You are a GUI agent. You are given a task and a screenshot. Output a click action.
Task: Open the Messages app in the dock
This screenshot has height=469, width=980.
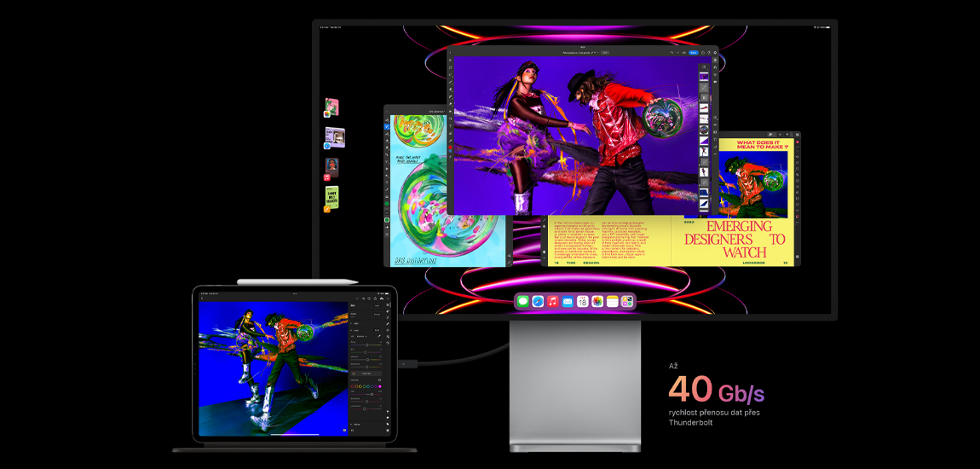coord(523,302)
